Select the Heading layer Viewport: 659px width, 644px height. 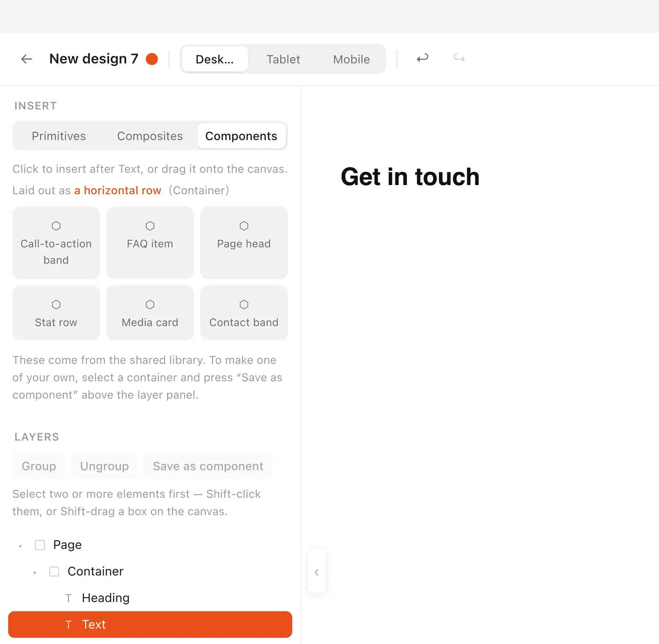point(150,598)
